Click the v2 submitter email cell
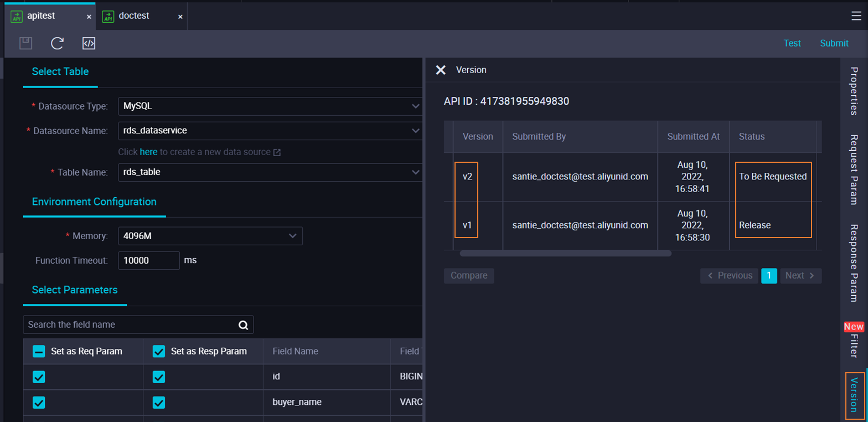This screenshot has width=868, height=422. [x=580, y=177]
